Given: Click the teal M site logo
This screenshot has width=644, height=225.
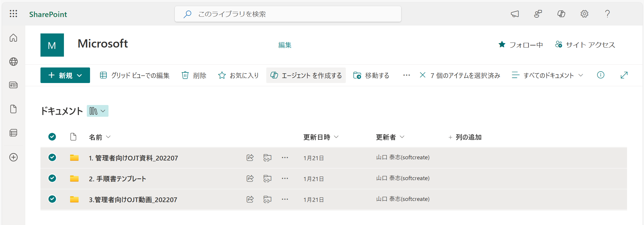Looking at the screenshot, I should click(52, 45).
